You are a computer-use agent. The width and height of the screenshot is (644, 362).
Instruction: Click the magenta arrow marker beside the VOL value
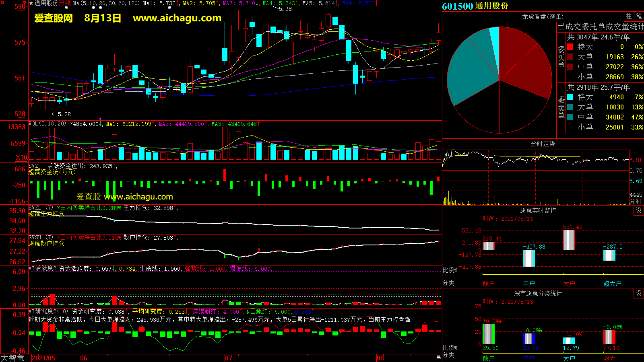(100, 119)
